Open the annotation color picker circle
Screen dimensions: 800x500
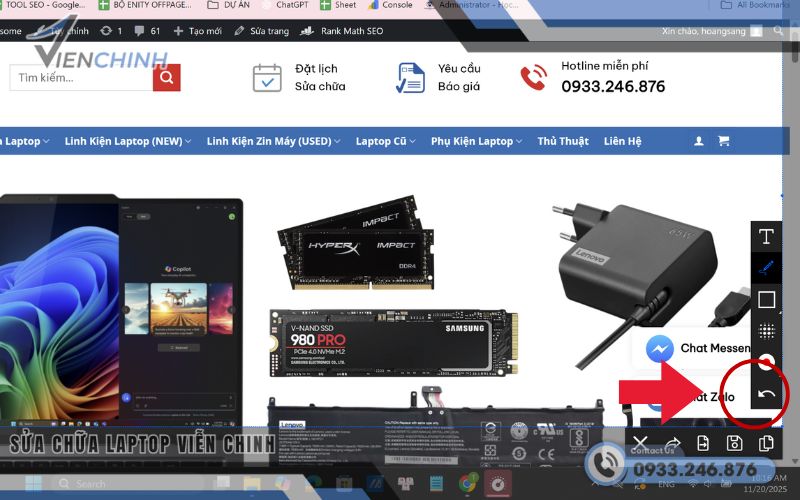(x=766, y=362)
